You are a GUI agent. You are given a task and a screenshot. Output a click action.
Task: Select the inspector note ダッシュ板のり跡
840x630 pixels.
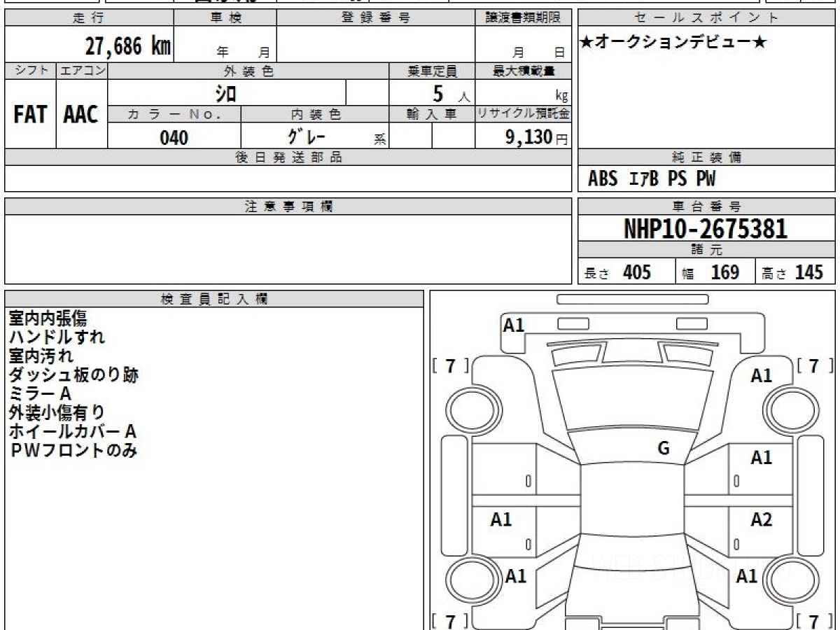tap(73, 375)
